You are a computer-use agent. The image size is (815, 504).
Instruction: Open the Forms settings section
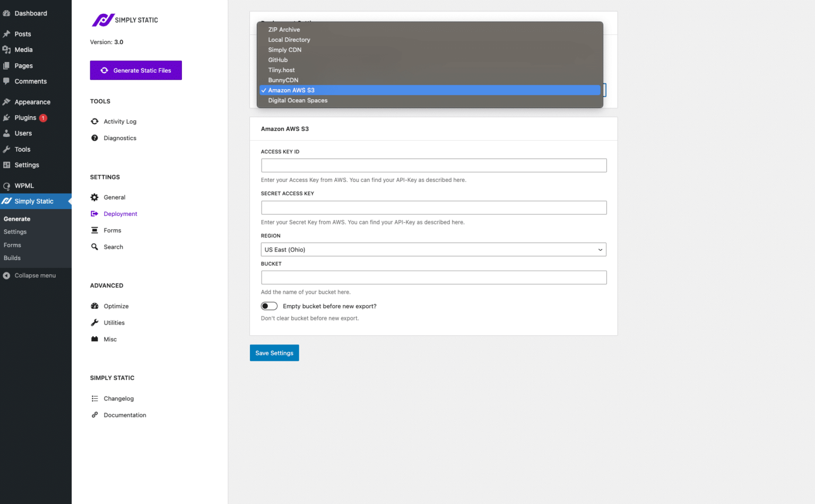pos(112,230)
